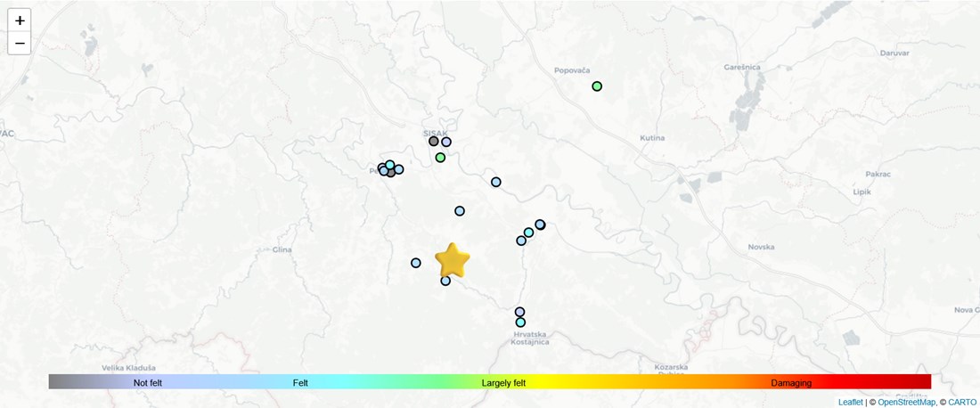Viewport: 980px width, 408px height.
Task: Select the gray marker under the Sisak label
Action: [x=434, y=141]
